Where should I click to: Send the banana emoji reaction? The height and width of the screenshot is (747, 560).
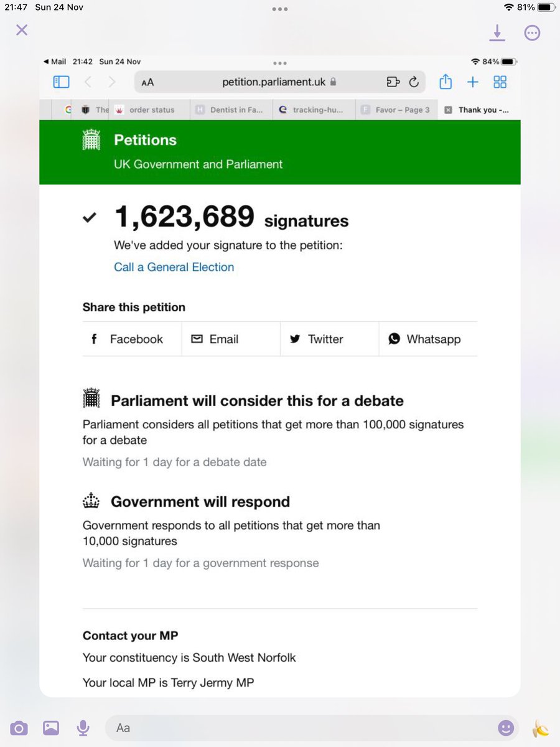click(x=540, y=728)
